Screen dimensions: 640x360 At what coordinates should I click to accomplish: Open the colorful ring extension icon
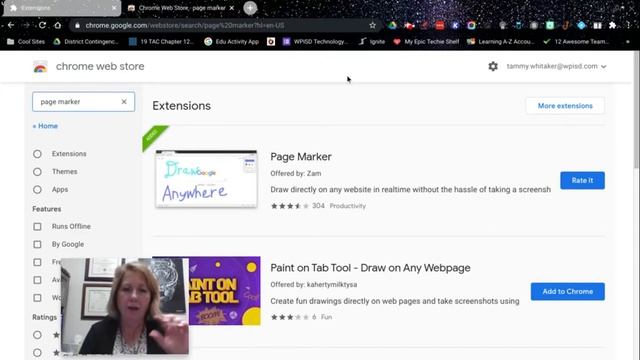tap(471, 25)
